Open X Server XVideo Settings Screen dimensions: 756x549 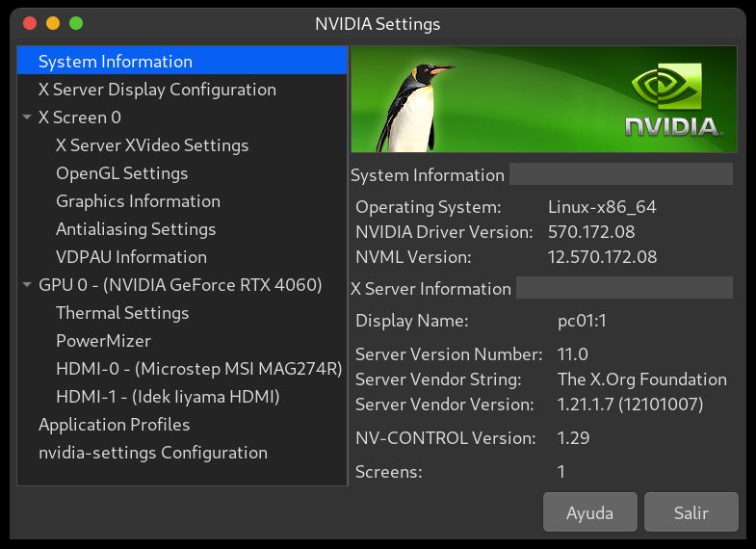click(x=152, y=145)
